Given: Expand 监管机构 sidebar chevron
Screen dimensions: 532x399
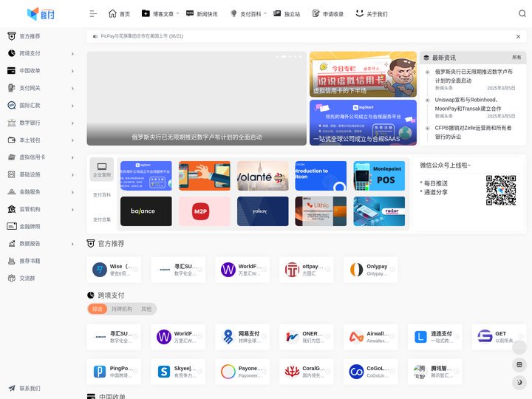Looking at the screenshot, I should coord(72,209).
